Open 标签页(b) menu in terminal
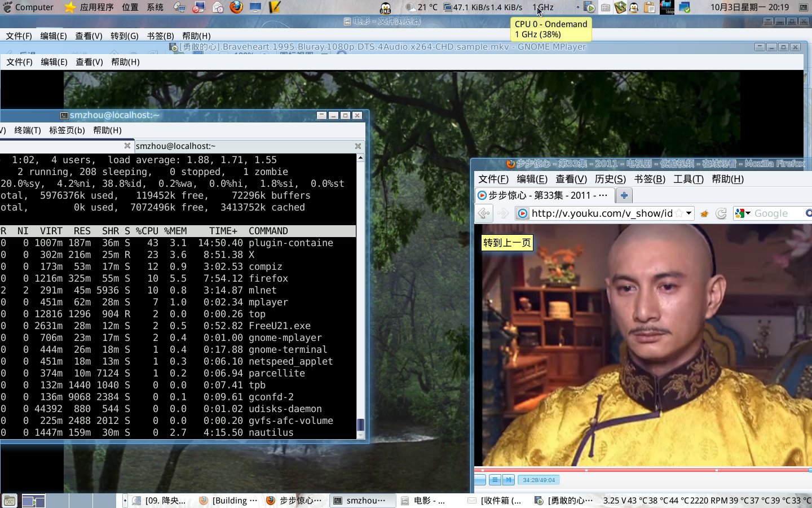The image size is (812, 508). (x=67, y=130)
